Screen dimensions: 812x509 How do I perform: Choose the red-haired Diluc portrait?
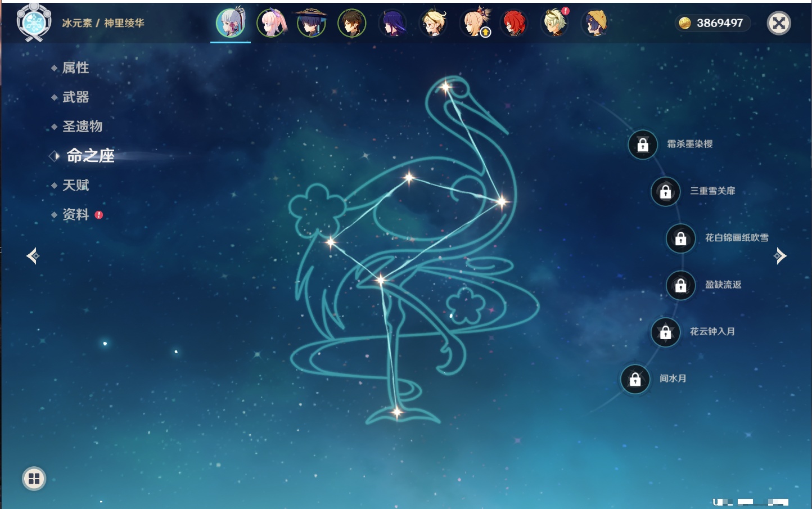click(514, 23)
